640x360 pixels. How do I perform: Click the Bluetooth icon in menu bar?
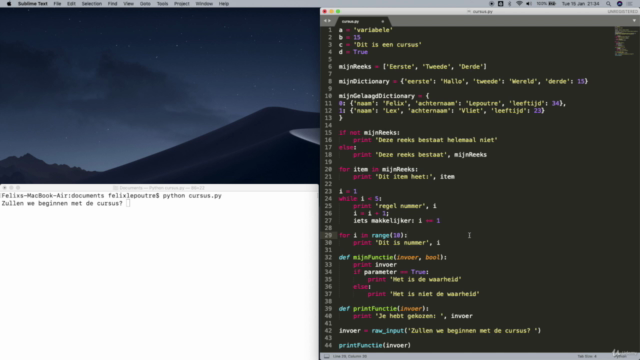509,4
